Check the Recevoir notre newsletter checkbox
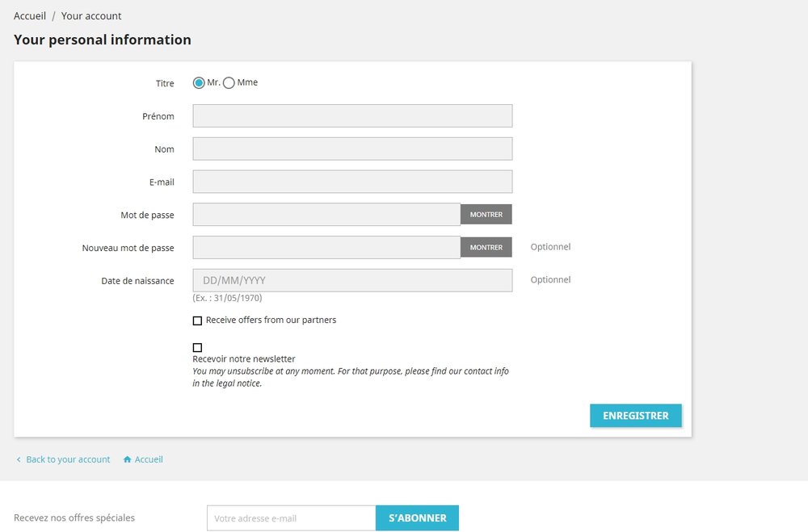Screen dimensions: 808x532 [197, 348]
